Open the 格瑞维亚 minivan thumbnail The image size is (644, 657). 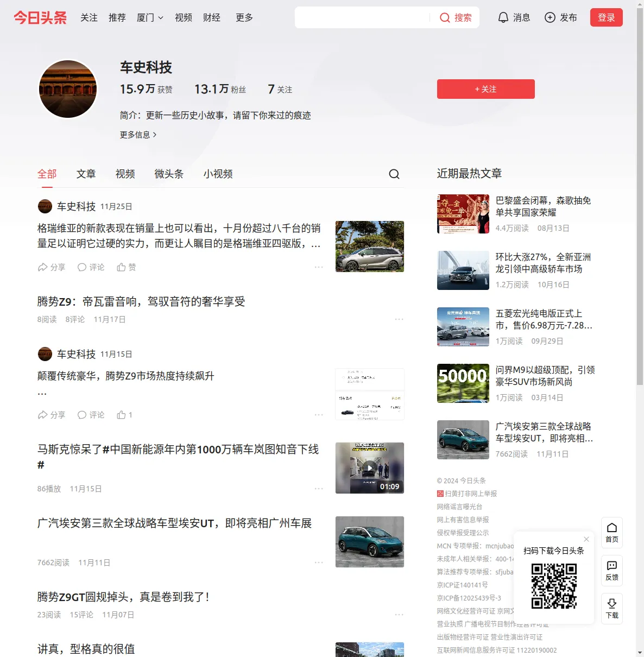pos(370,247)
